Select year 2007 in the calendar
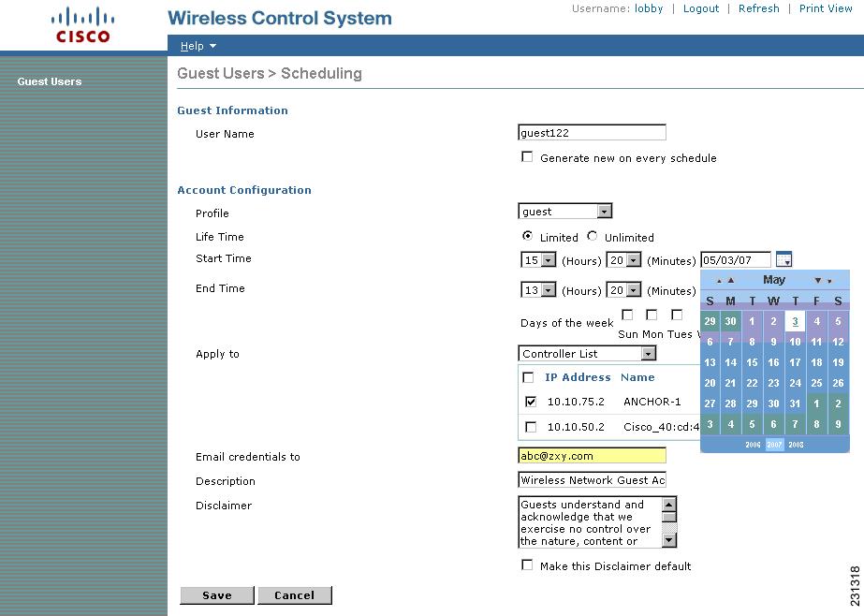This screenshot has height=616, width=864. click(x=774, y=445)
